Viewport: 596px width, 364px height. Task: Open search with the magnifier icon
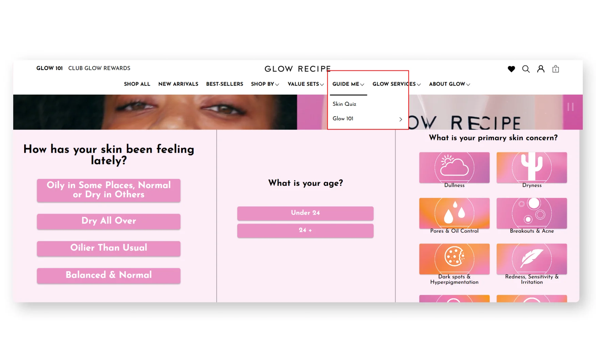click(526, 69)
